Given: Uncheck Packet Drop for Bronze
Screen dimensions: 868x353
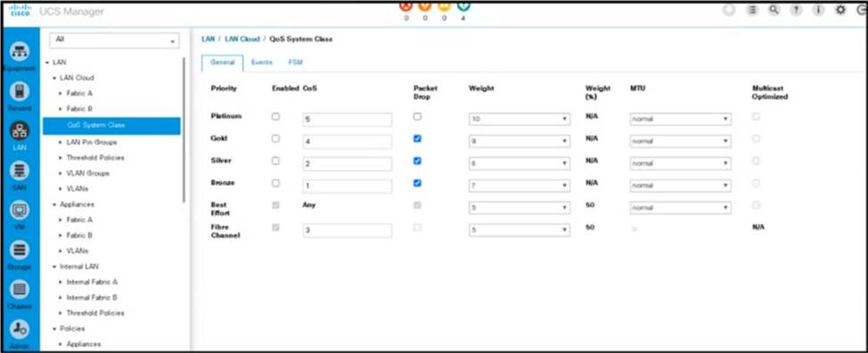Looking at the screenshot, I should tap(417, 183).
